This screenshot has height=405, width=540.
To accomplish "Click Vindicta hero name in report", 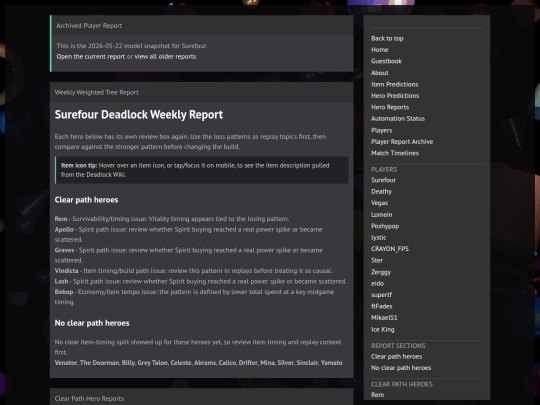I will [66, 271].
